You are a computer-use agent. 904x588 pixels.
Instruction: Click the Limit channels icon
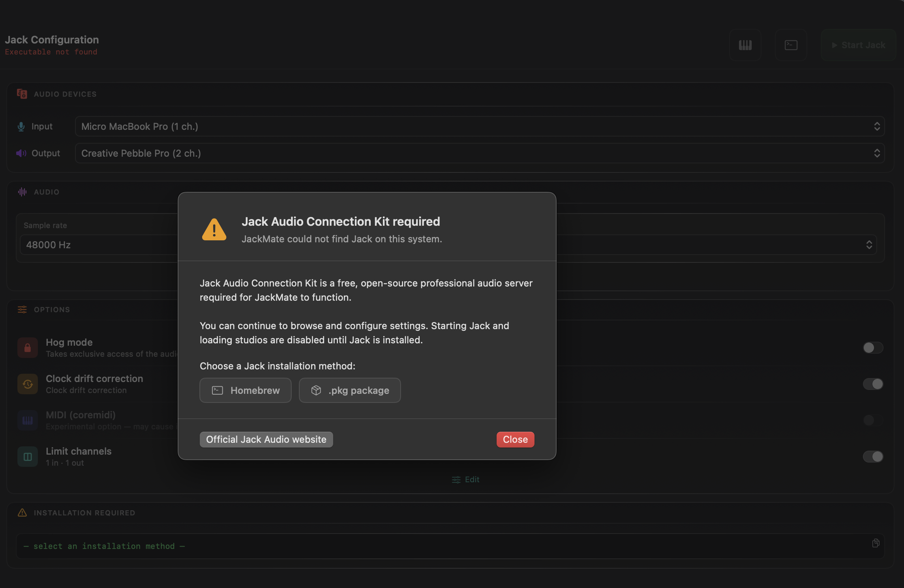pyautogui.click(x=28, y=457)
